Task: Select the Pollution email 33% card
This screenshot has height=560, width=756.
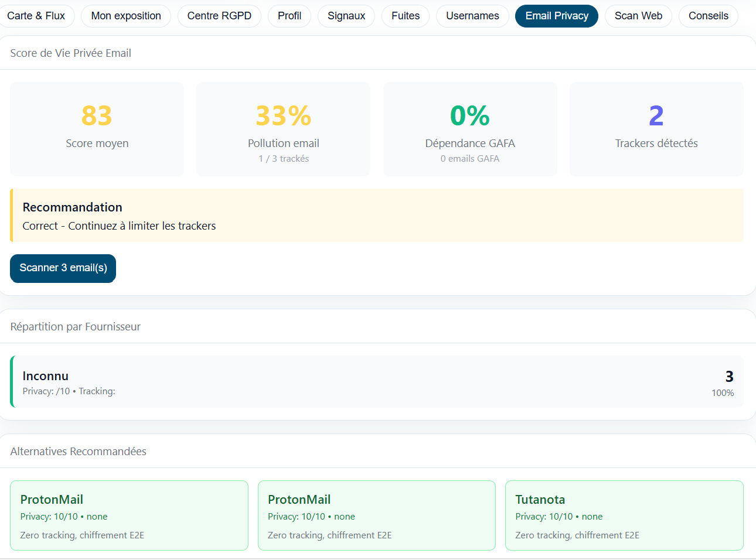Action: (x=284, y=129)
